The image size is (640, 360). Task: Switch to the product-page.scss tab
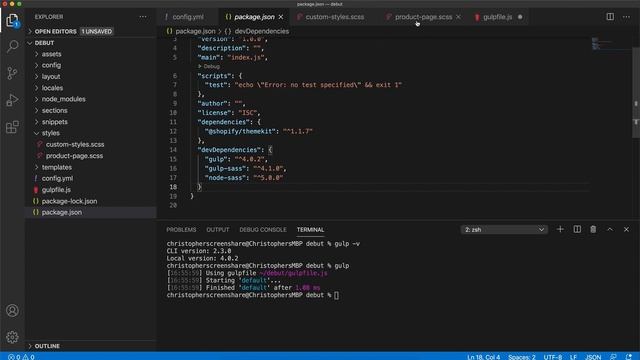[423, 17]
